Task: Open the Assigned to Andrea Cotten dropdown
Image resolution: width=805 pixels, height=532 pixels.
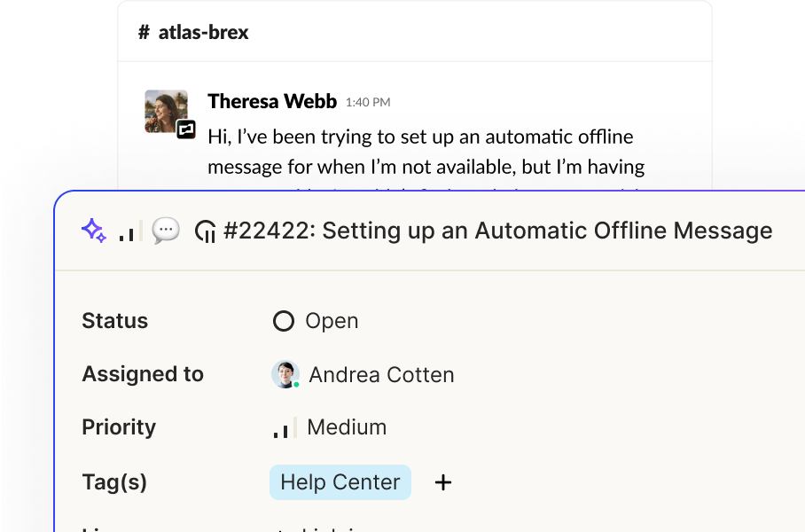Action: 363,374
